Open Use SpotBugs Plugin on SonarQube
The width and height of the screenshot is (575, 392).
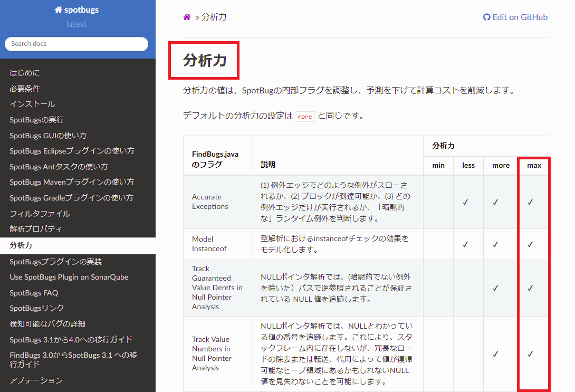(x=69, y=277)
